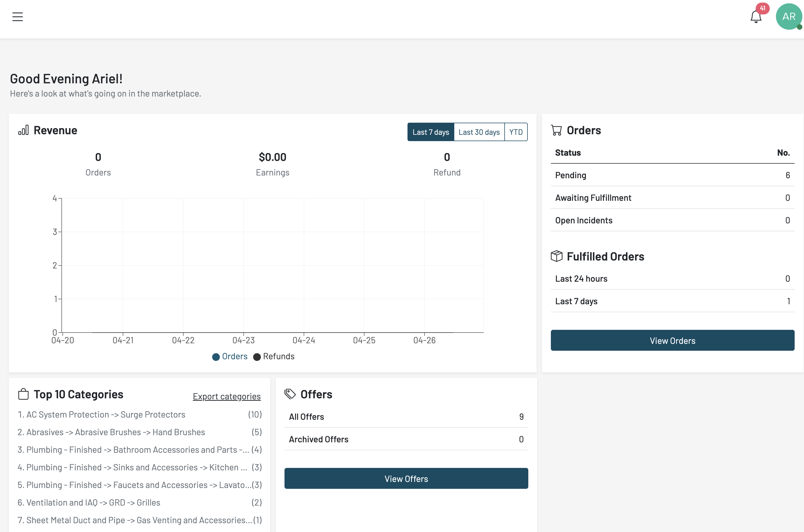The image size is (804, 532).
Task: Click the red 41 notification badge
Action: coord(762,8)
